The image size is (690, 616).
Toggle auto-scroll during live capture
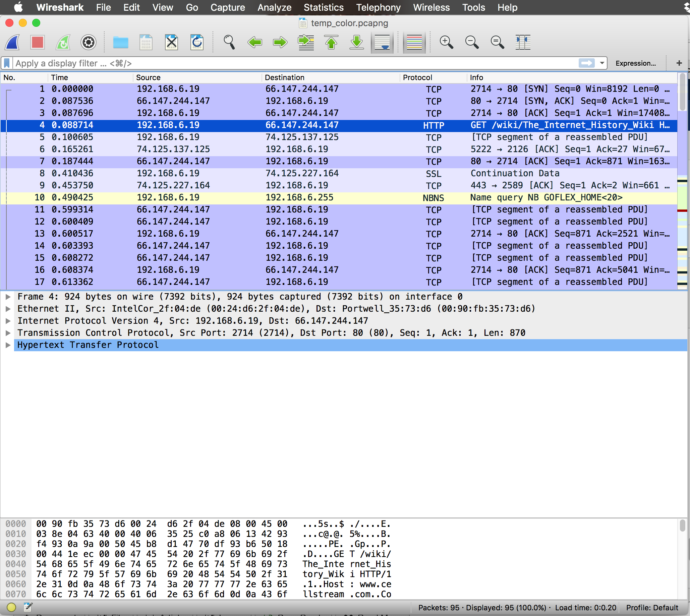(382, 42)
